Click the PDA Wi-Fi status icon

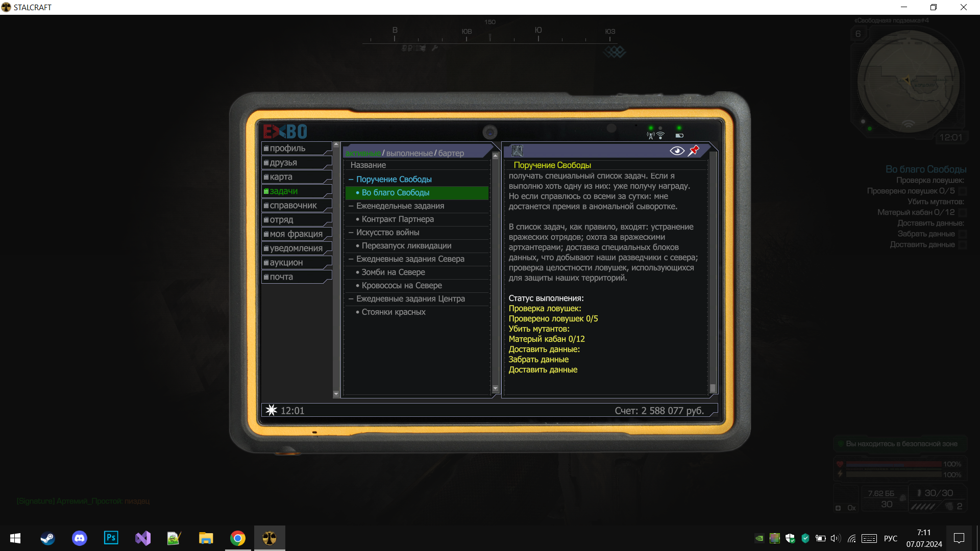click(x=660, y=136)
